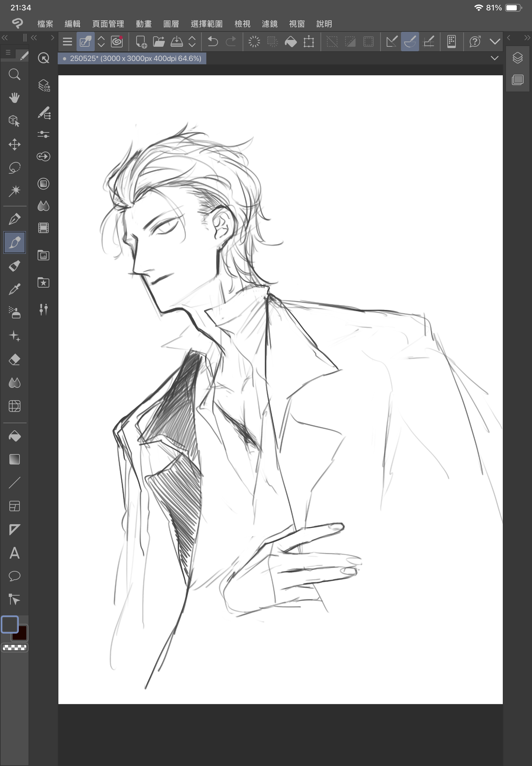
Task: Open the 選擇範圍 menu
Action: 207,24
